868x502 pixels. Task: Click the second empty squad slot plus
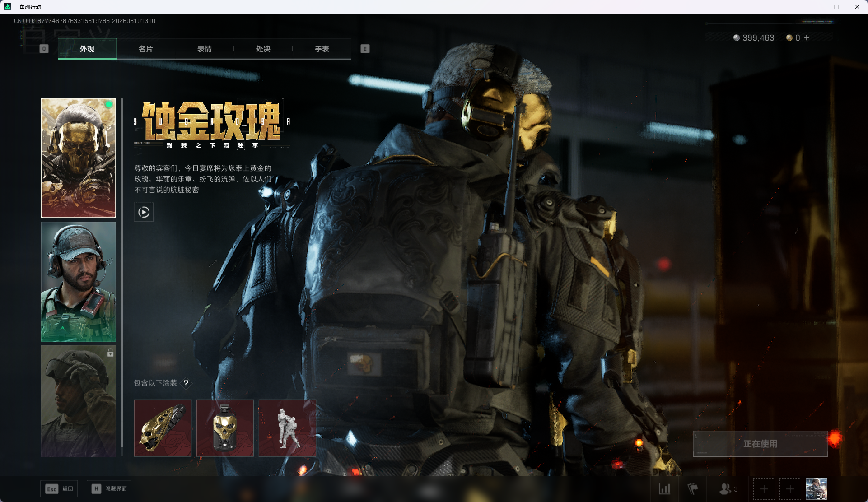[790, 489]
